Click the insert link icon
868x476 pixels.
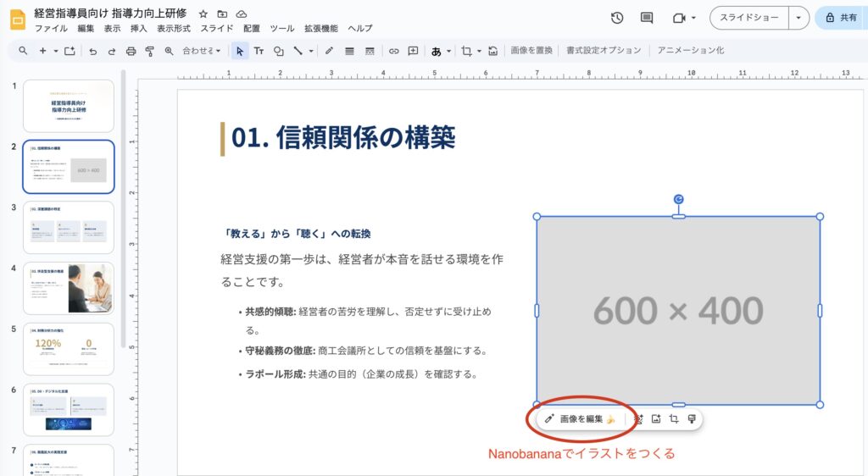point(393,51)
